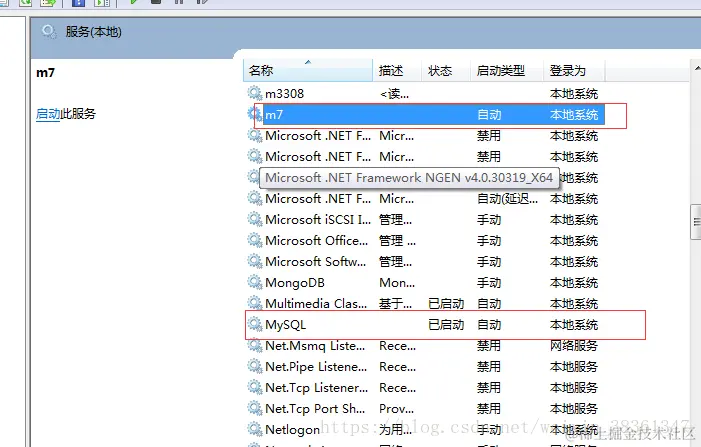Select the Net.Pipe Listene... service name
701x447 pixels.
[x=316, y=367]
